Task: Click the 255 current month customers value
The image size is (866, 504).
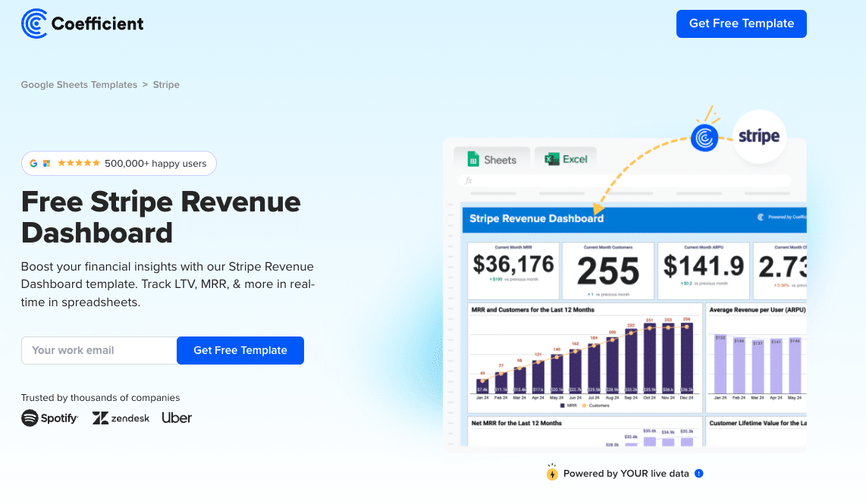Action: tap(608, 271)
